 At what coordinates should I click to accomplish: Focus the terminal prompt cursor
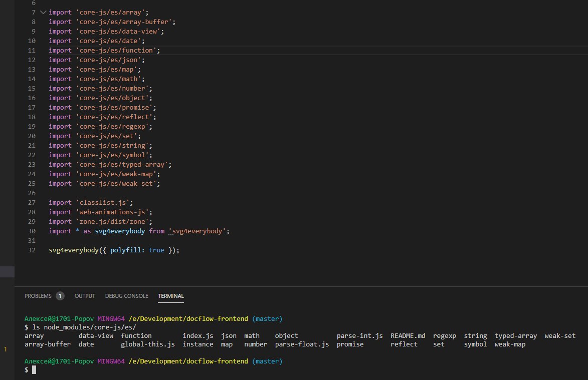pos(34,370)
